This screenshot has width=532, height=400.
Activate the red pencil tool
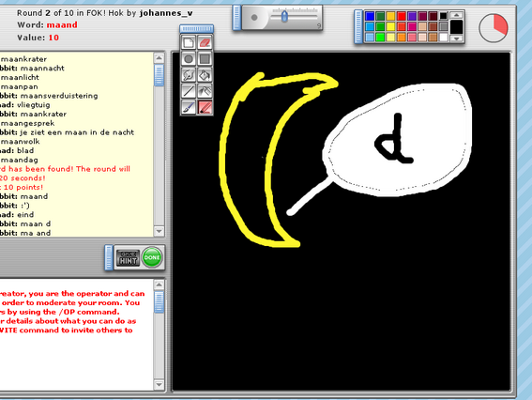coord(205,107)
